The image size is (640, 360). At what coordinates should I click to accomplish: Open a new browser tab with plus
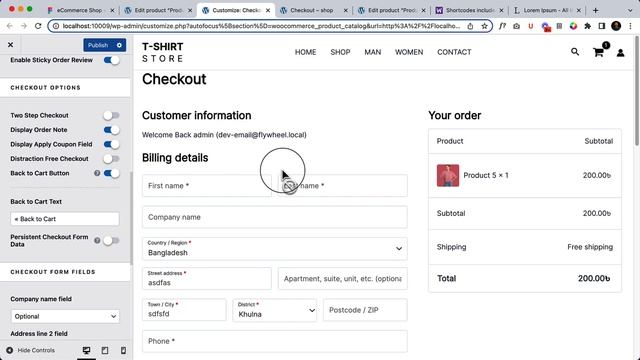click(x=595, y=10)
